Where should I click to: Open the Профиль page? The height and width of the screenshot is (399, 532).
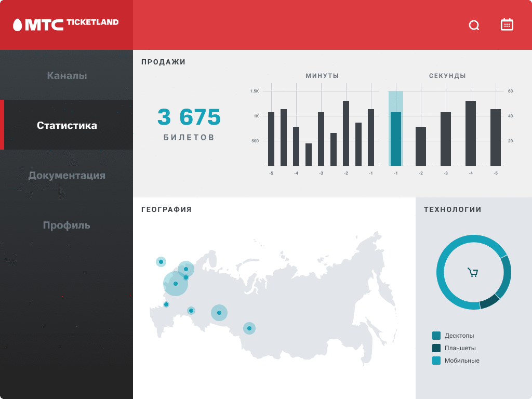[x=66, y=225]
